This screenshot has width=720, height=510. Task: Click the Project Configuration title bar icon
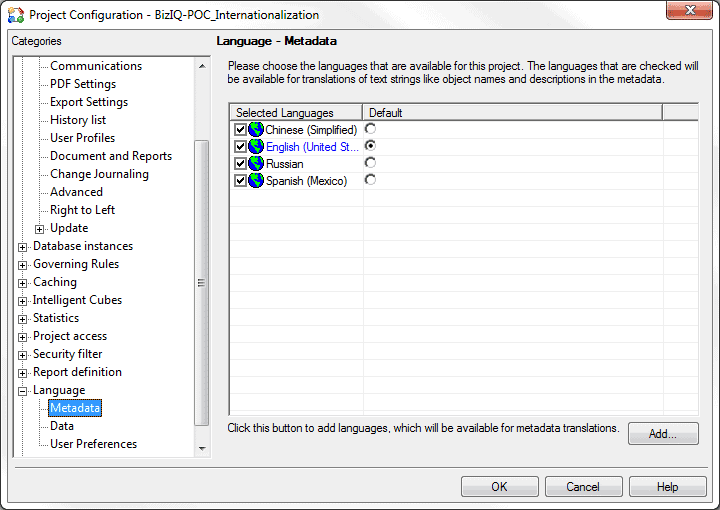tap(16, 15)
